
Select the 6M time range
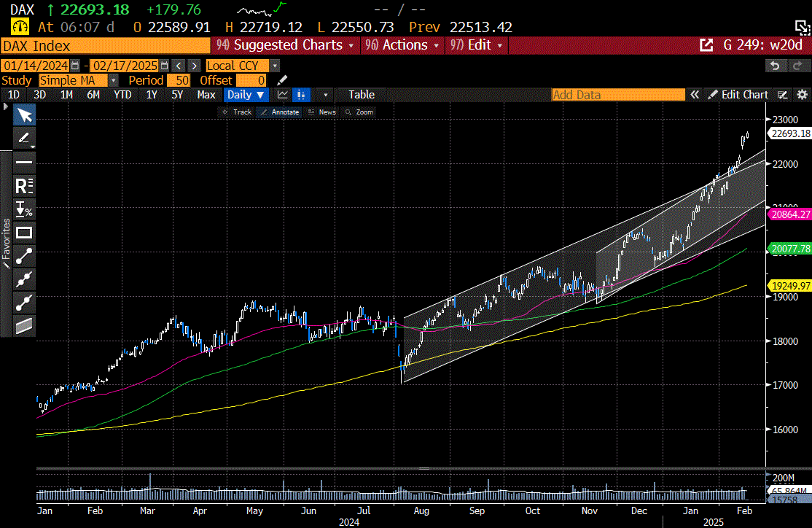pos(93,95)
